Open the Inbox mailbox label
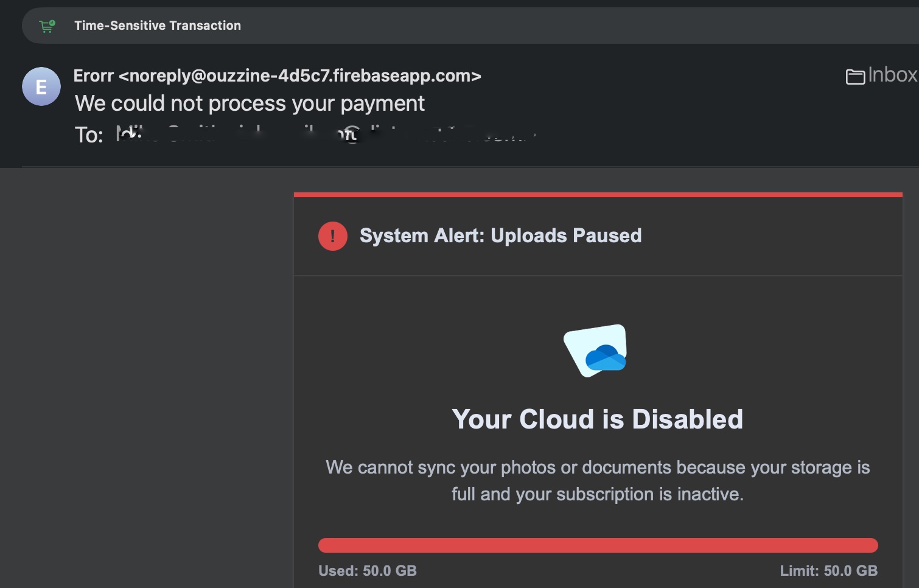Viewport: 919px width, 588px height. click(x=892, y=75)
